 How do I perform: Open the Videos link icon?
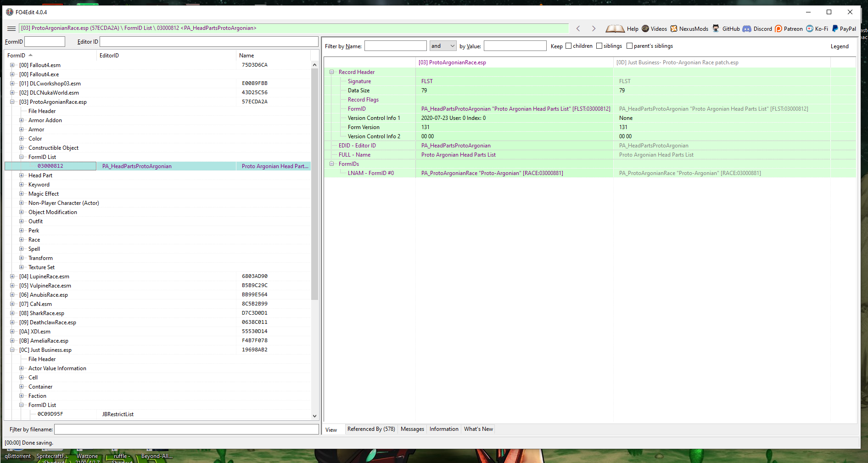(x=645, y=28)
